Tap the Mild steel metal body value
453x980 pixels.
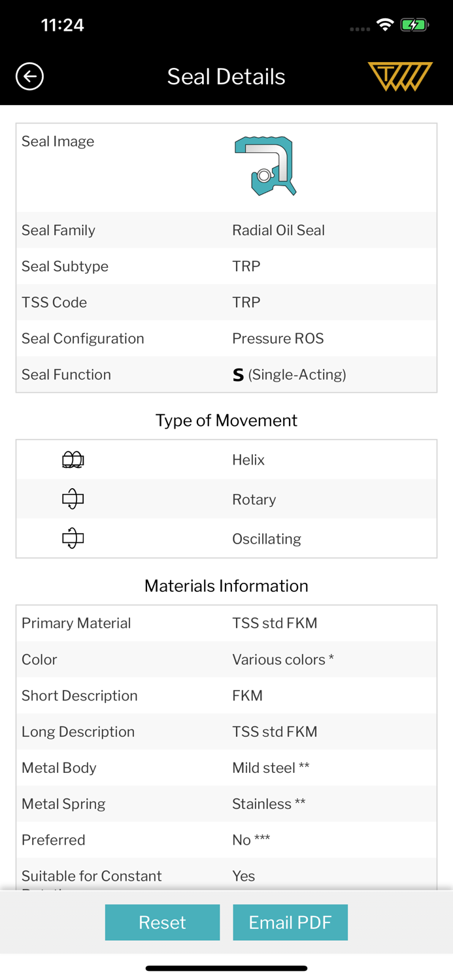tap(271, 768)
